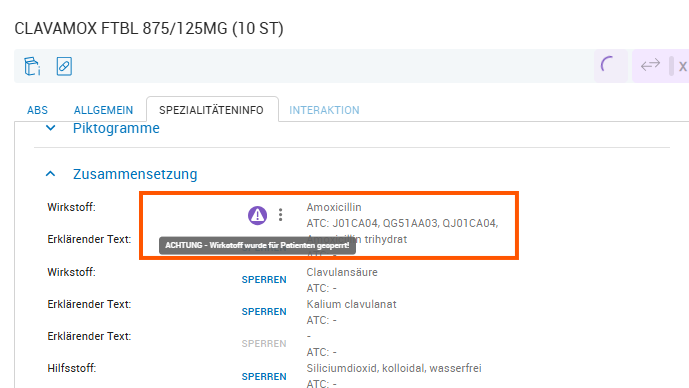Image resolution: width=689 pixels, height=388 pixels.
Task: Select the SPEZIALITÄTENINFO tab
Action: pos(211,110)
